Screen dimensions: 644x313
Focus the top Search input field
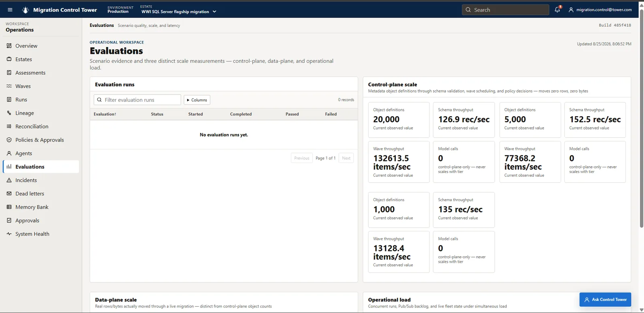click(x=506, y=10)
